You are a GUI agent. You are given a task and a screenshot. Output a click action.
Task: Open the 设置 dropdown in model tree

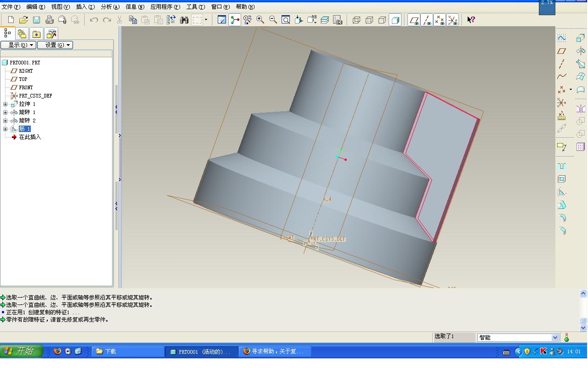click(55, 45)
